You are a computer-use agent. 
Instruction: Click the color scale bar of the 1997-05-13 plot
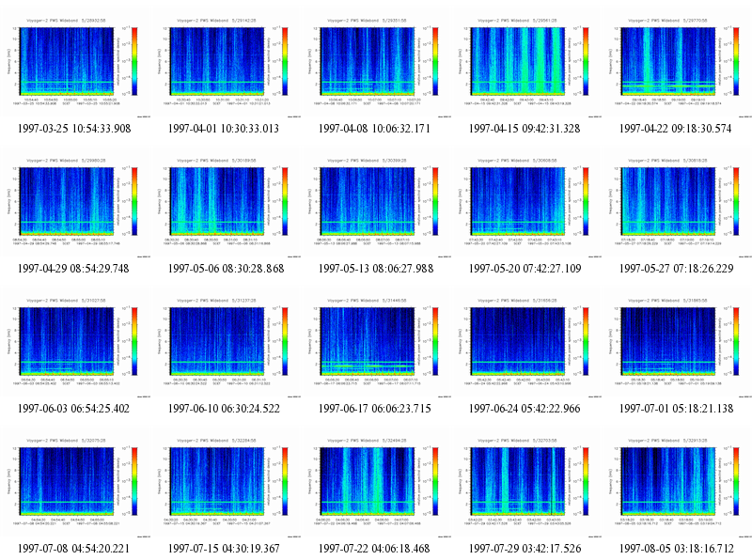click(x=435, y=201)
